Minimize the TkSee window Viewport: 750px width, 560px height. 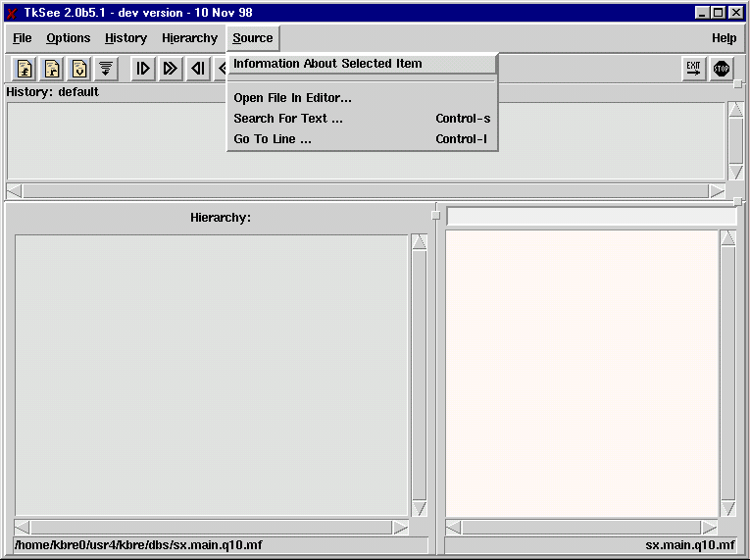[x=702, y=13]
